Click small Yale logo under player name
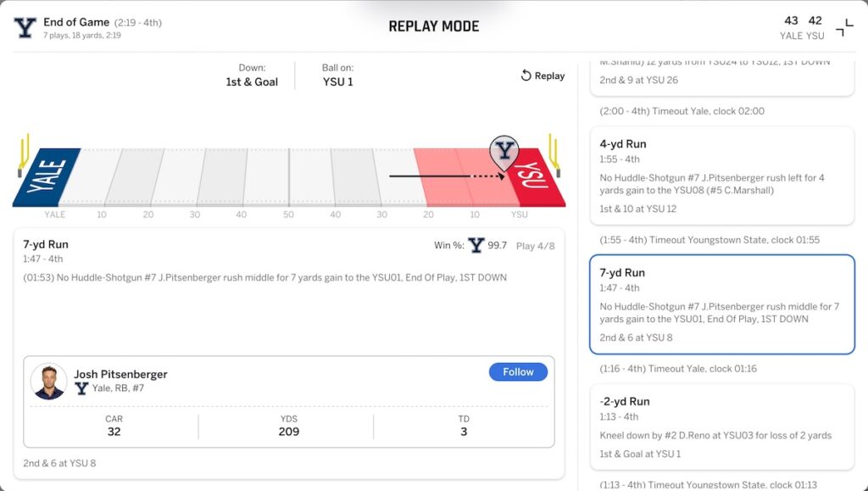 (81, 388)
